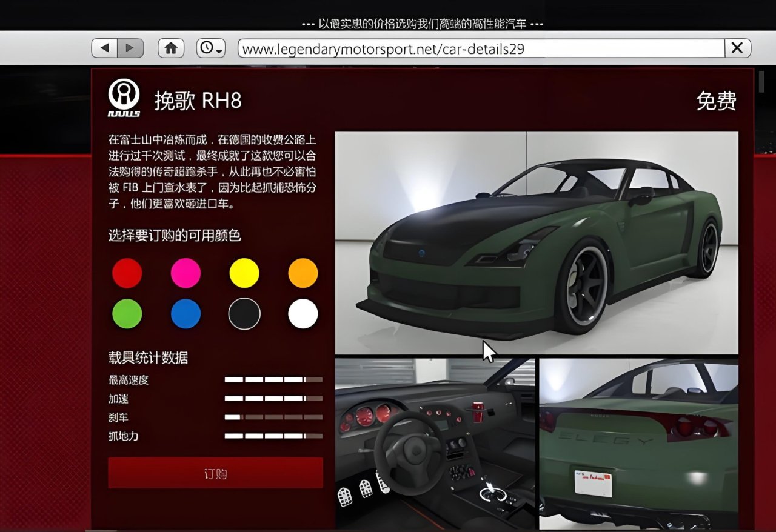Screen dimensions: 776x532
Task: Select the white car color
Action: [x=303, y=314]
